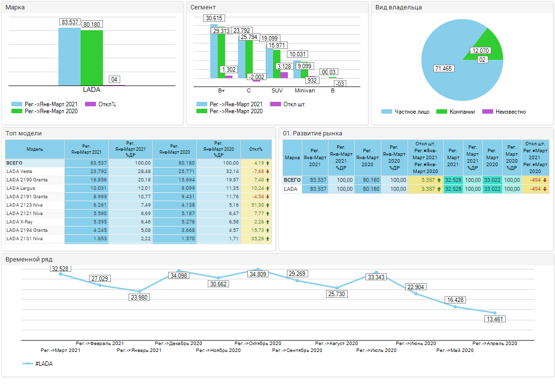Click the #LADA line marker in time series legend

(x=28, y=364)
